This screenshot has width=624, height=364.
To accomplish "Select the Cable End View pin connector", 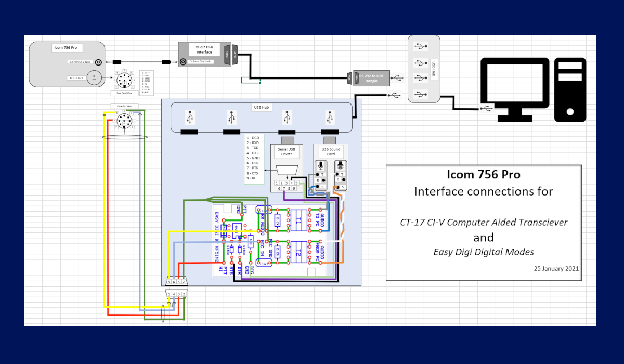I will pyautogui.click(x=124, y=122).
